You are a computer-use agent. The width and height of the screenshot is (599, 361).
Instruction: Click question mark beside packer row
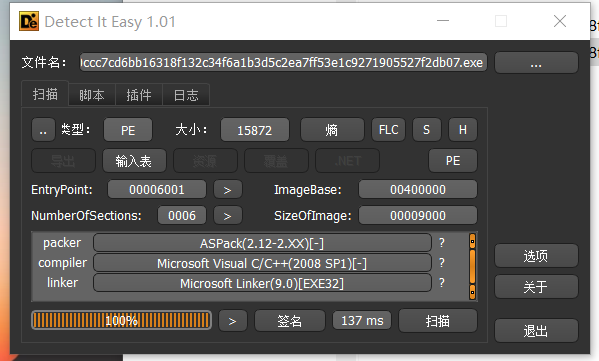[x=442, y=243]
